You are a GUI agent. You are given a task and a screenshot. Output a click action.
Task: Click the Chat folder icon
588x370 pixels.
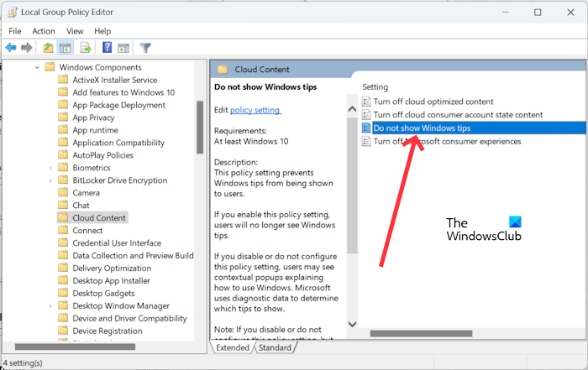[x=63, y=205]
